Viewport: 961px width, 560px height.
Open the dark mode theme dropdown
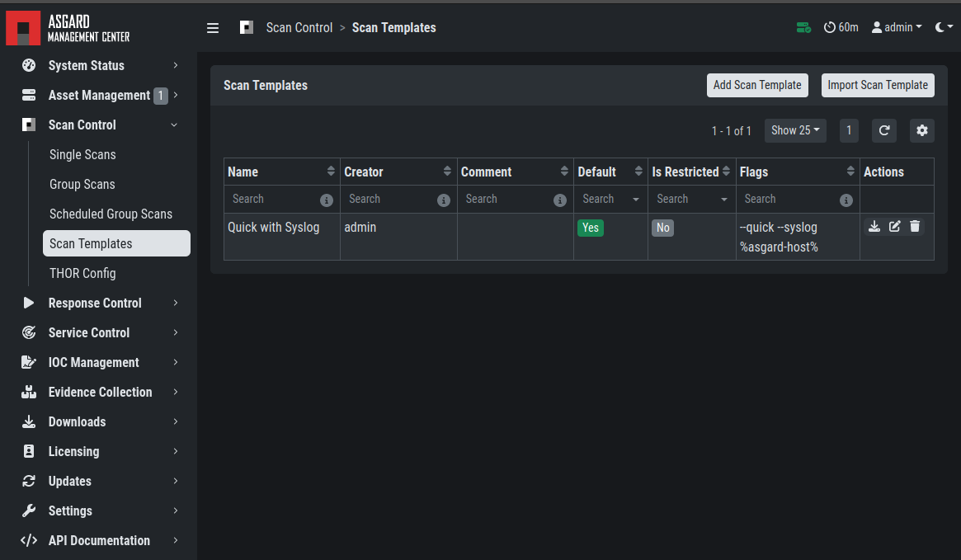click(x=944, y=27)
